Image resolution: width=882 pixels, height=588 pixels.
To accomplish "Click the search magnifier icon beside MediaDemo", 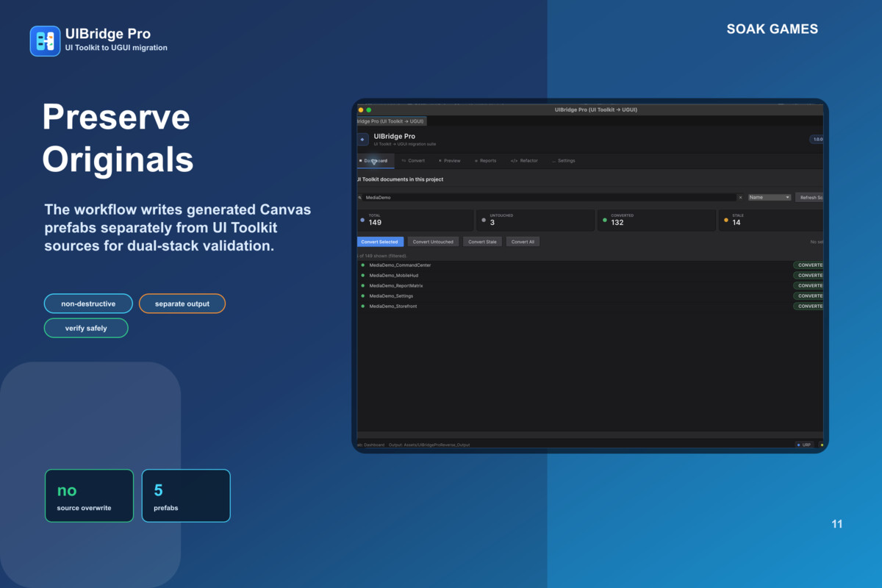I will pyautogui.click(x=360, y=198).
